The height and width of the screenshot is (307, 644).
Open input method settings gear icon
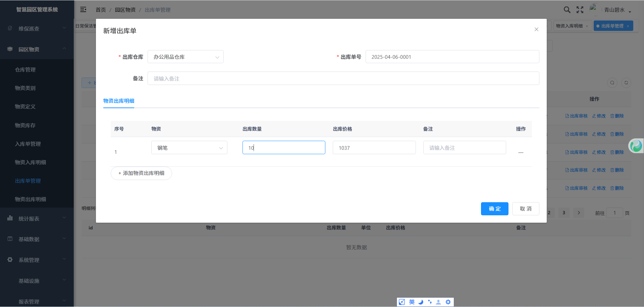[x=448, y=302]
